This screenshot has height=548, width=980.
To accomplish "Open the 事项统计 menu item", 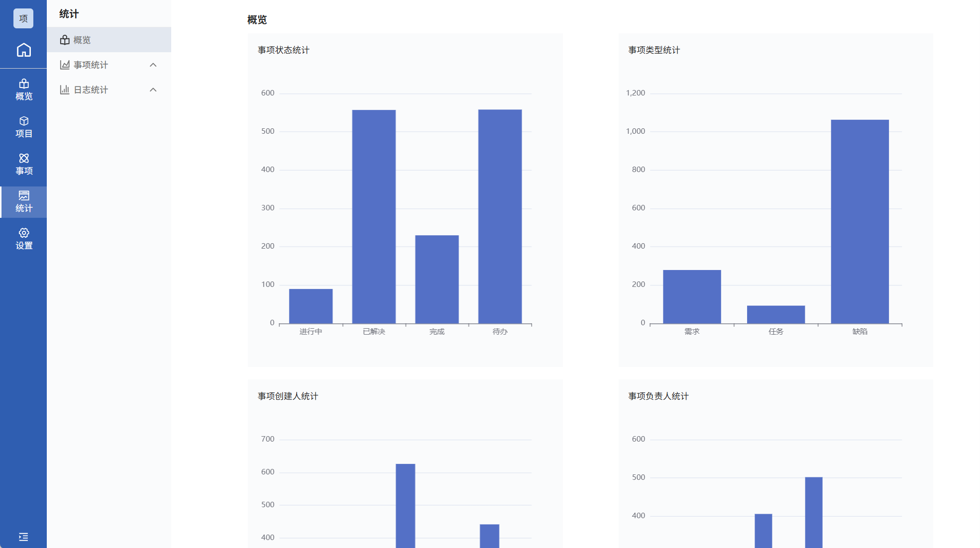I will pos(91,65).
